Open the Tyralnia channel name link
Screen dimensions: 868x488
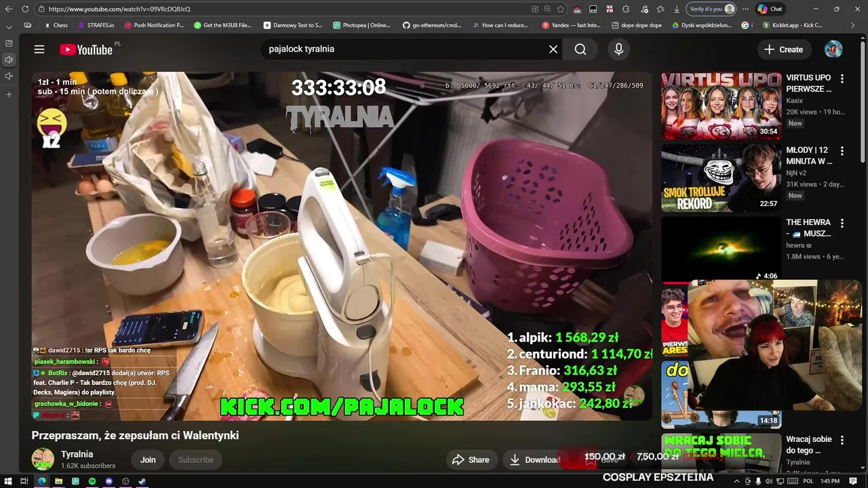[x=77, y=454]
